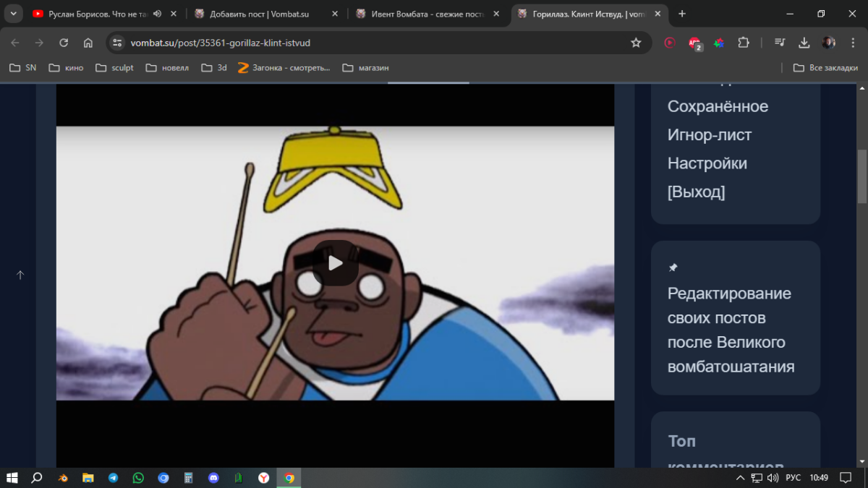This screenshot has height=488, width=868.
Task: Open the volume control in the tray
Action: click(x=773, y=478)
